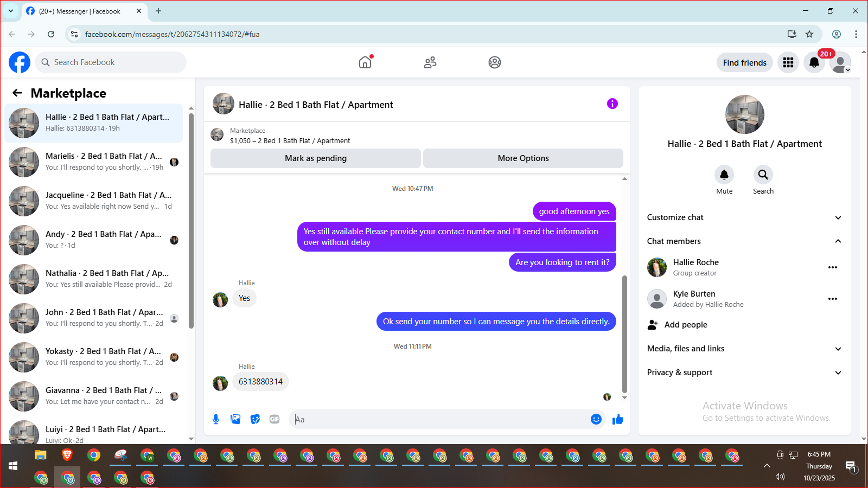Open More Options for the listing

point(523,158)
